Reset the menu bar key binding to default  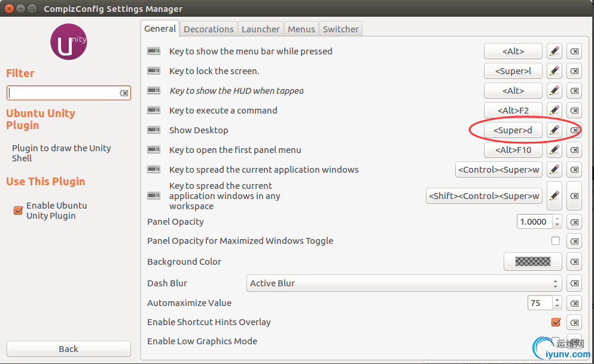(x=574, y=51)
